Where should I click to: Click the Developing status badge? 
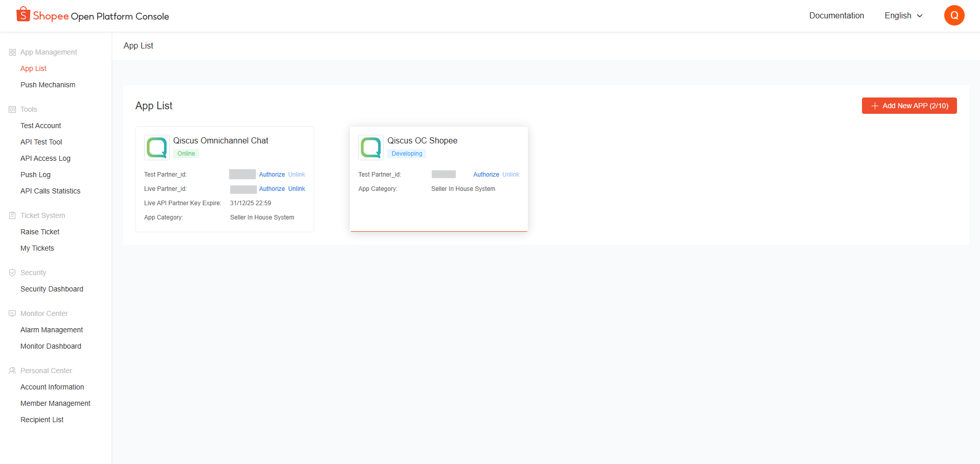407,154
